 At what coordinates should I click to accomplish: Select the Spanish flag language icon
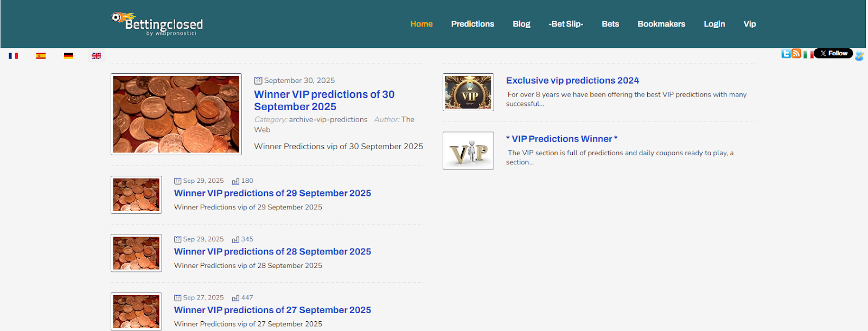click(x=41, y=56)
